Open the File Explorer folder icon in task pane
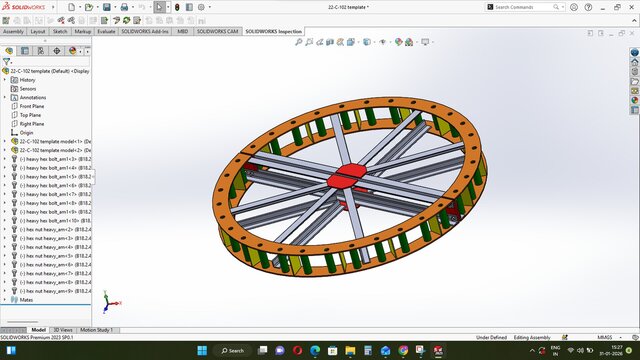 point(635,81)
